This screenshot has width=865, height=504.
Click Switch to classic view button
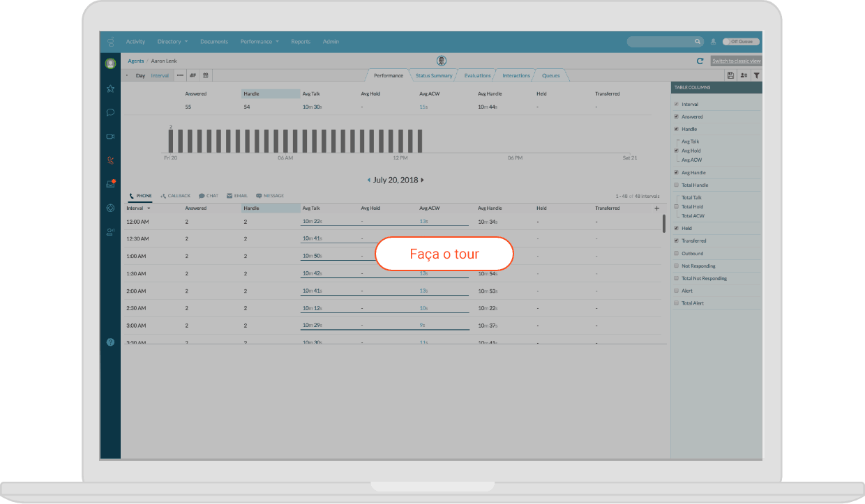pos(736,61)
